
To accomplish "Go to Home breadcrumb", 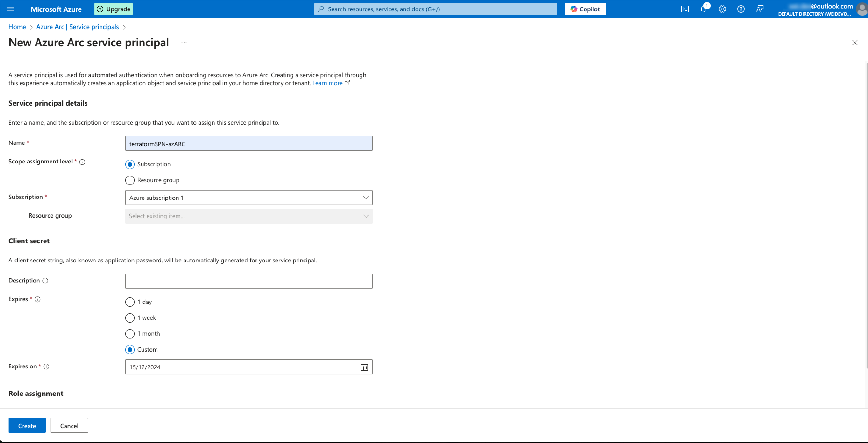I will click(x=17, y=27).
